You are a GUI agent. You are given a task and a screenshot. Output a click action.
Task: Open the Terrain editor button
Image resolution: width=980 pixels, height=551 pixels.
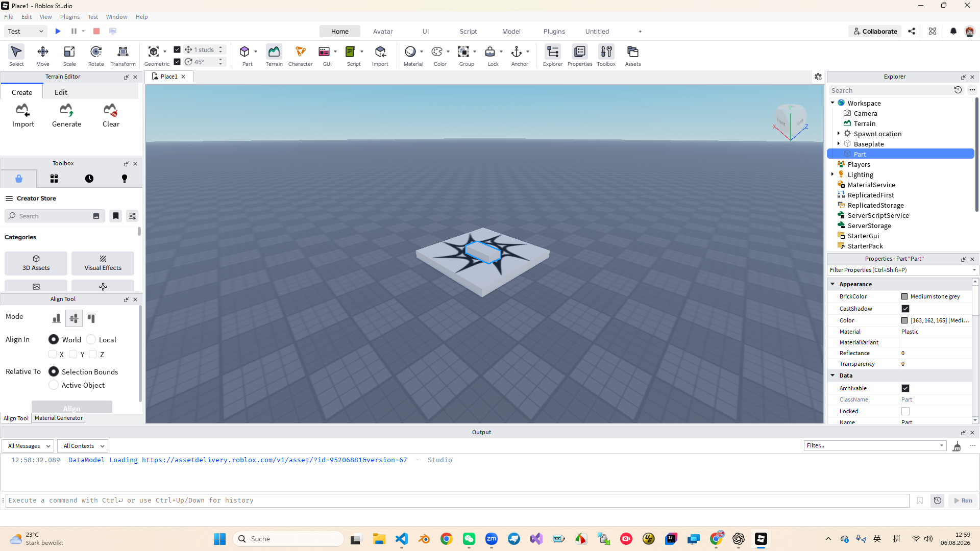(274, 56)
